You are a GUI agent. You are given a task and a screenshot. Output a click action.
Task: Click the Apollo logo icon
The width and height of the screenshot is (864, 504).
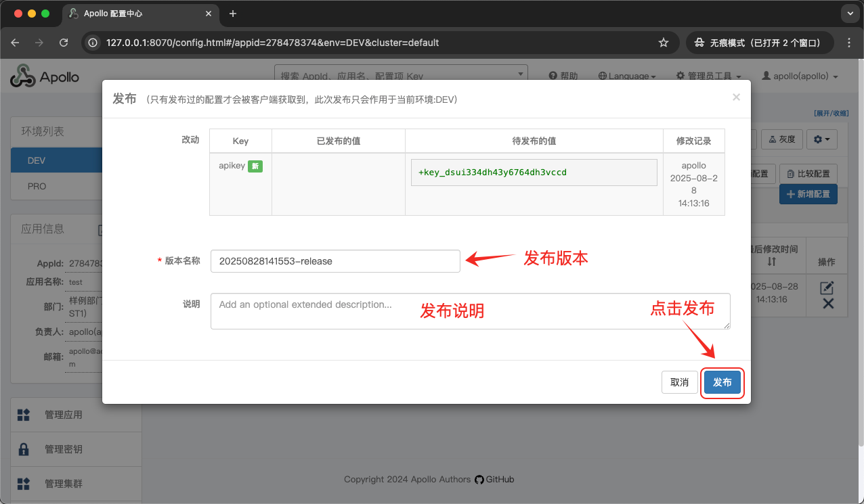pos(22,76)
